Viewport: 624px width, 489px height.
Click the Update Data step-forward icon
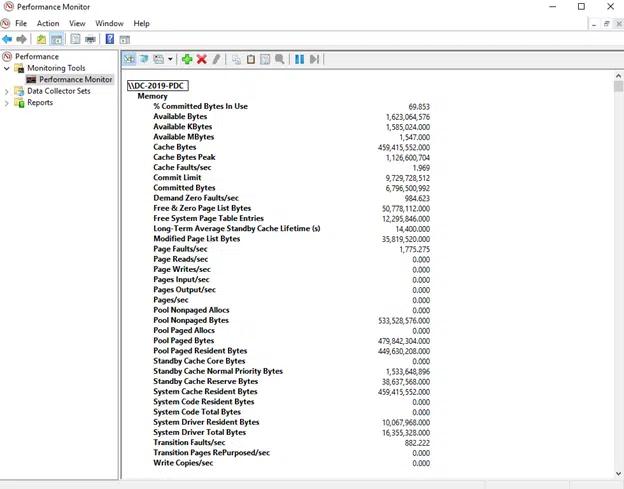(x=314, y=59)
